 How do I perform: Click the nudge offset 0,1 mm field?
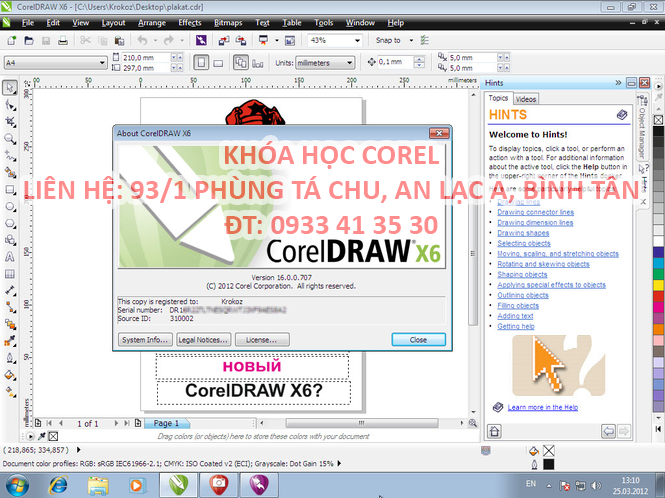[x=394, y=62]
